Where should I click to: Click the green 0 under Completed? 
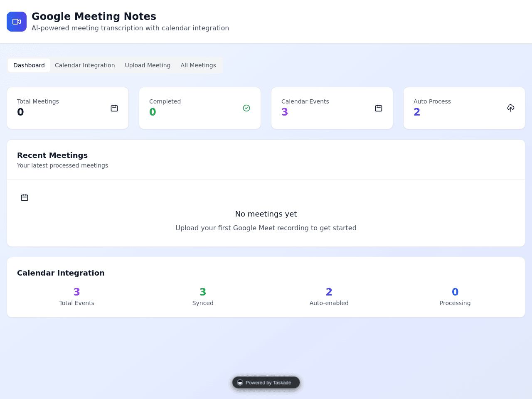pos(153,112)
